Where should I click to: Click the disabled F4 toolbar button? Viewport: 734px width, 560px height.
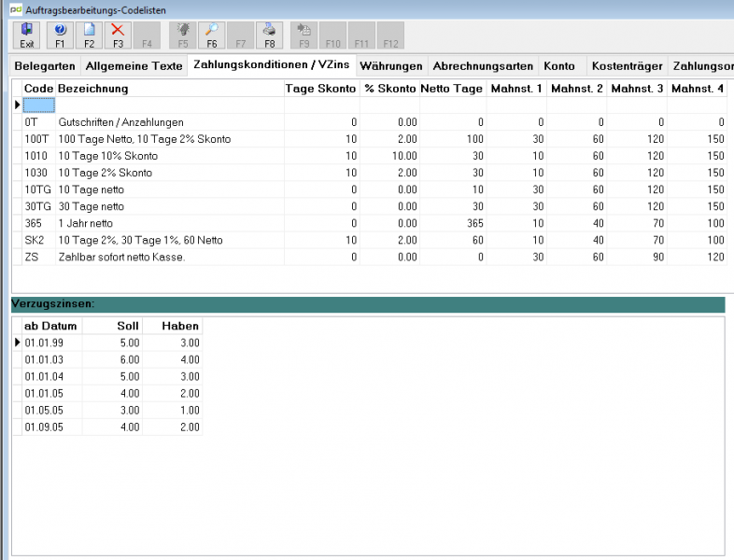point(147,35)
